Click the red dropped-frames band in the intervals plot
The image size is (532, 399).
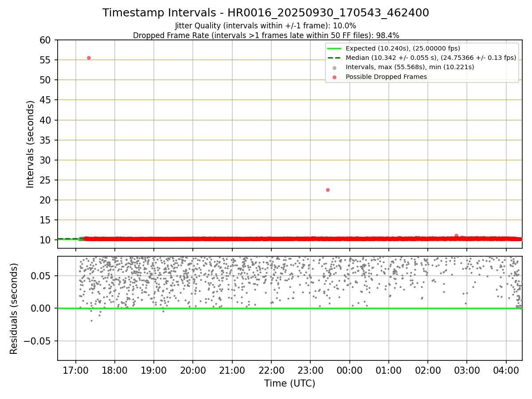pos(303,239)
